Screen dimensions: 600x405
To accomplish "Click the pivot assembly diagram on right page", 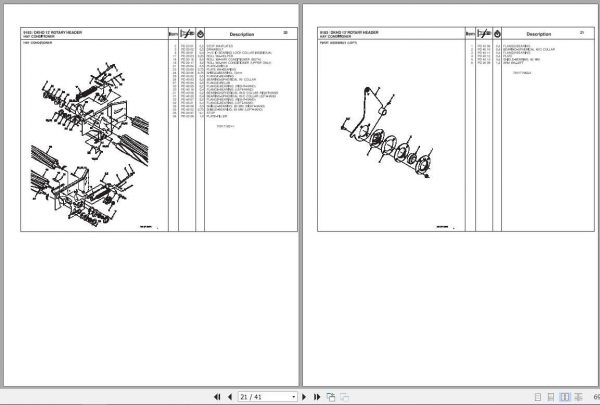I will click(387, 133).
